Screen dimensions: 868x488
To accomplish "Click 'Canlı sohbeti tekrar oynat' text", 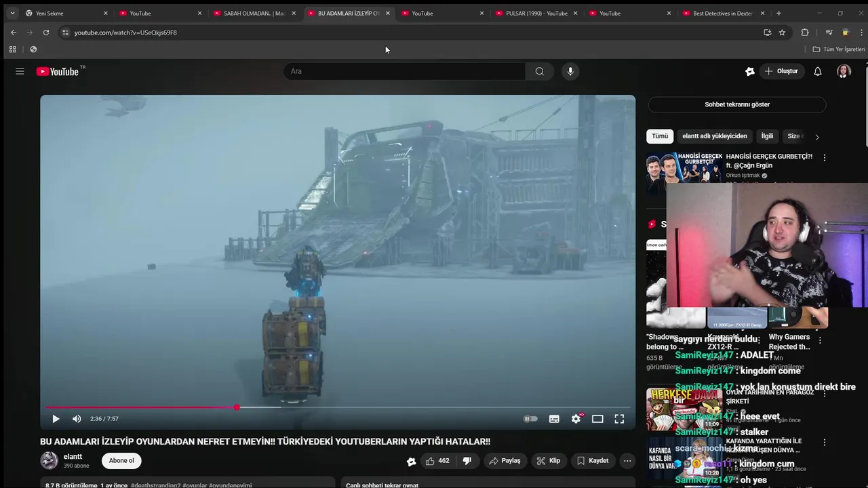I will [382, 485].
